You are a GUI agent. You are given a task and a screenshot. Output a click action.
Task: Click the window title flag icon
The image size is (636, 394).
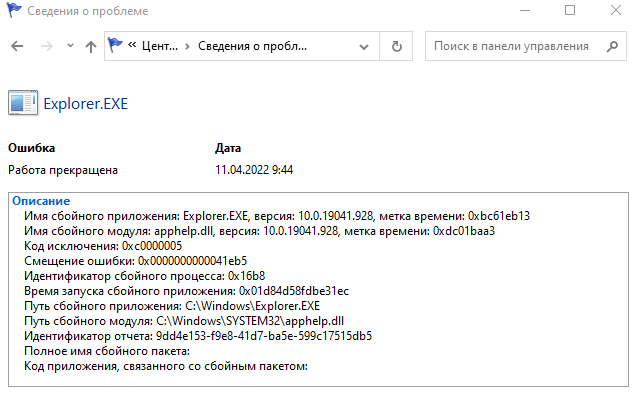14,10
